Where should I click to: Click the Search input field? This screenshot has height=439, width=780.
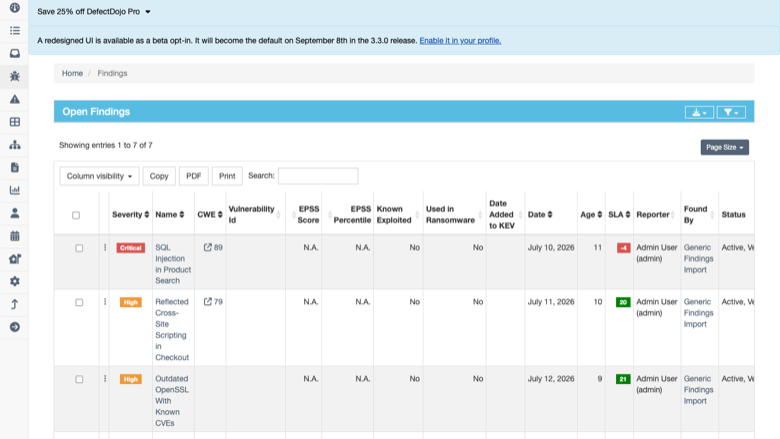point(318,176)
